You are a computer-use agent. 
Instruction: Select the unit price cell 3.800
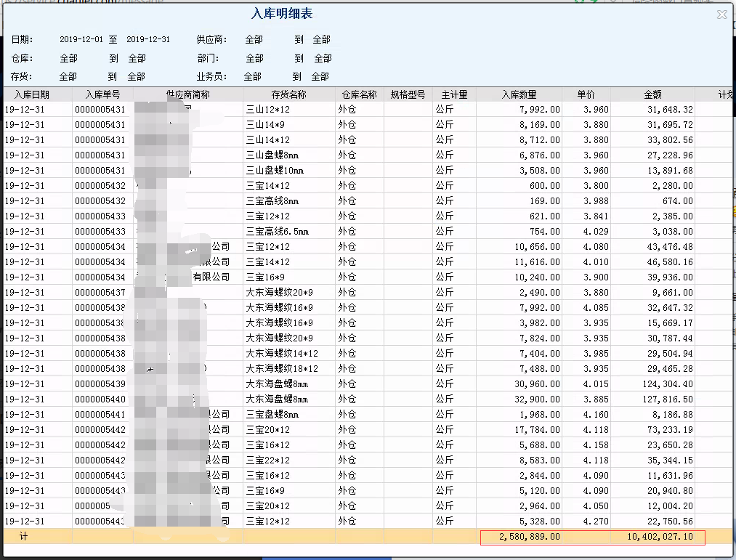click(x=596, y=186)
